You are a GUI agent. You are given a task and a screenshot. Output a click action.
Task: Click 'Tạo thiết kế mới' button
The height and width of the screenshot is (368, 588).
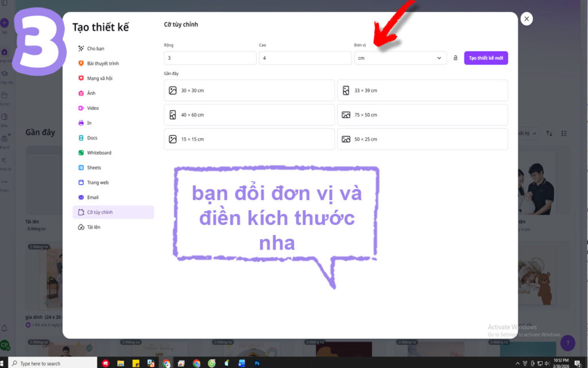pyautogui.click(x=486, y=58)
